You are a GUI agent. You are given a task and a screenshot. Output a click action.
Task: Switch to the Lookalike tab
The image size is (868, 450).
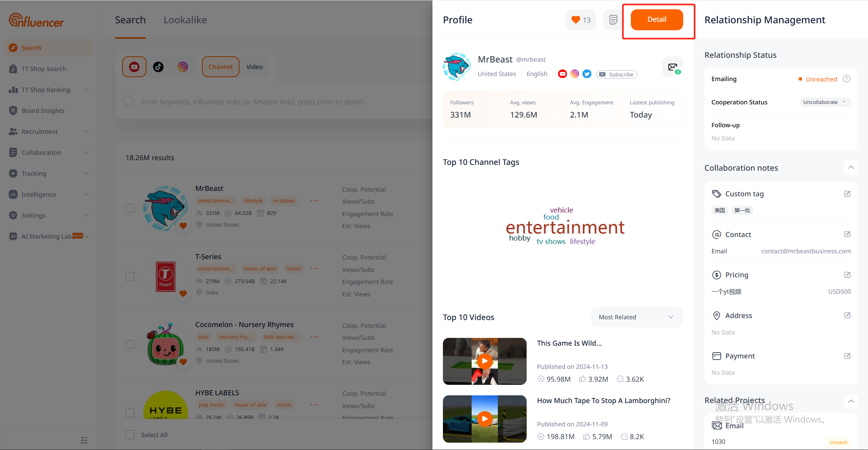coord(185,20)
